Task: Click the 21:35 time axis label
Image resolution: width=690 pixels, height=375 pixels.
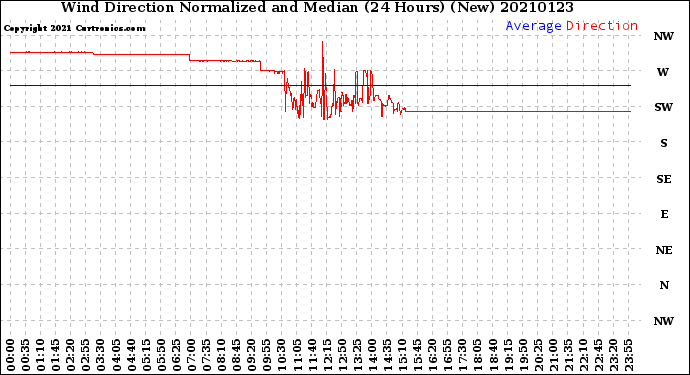Action: (568, 355)
